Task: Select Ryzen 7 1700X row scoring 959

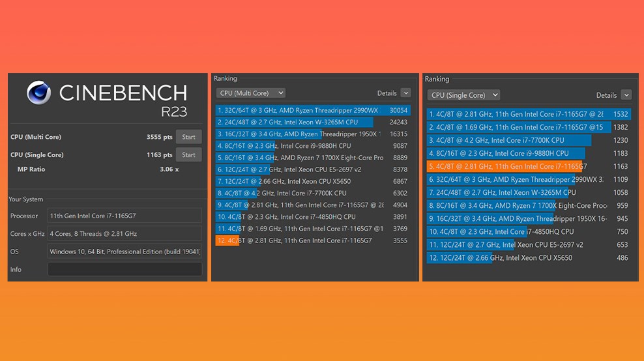Action: [529, 206]
